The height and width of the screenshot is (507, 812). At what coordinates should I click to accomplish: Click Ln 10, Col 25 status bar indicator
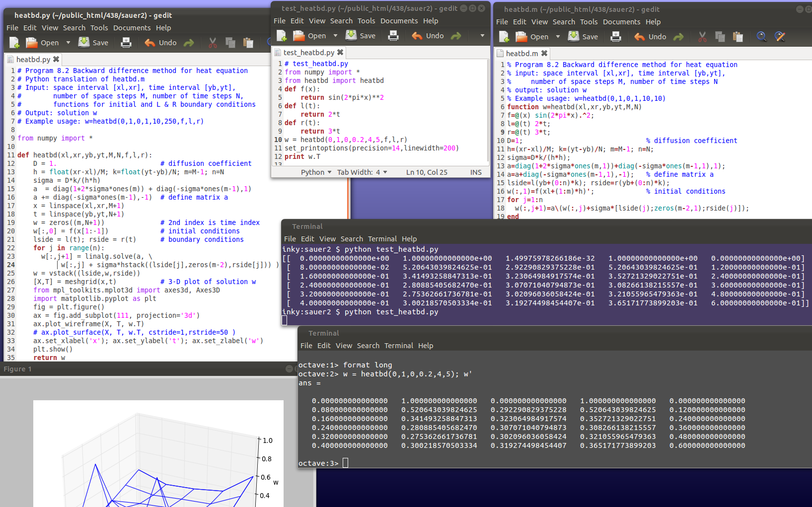[x=427, y=172]
